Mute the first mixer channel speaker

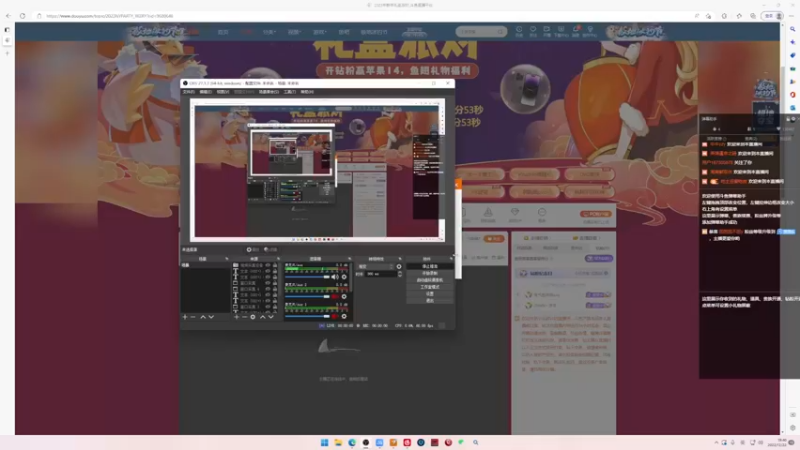(x=335, y=277)
